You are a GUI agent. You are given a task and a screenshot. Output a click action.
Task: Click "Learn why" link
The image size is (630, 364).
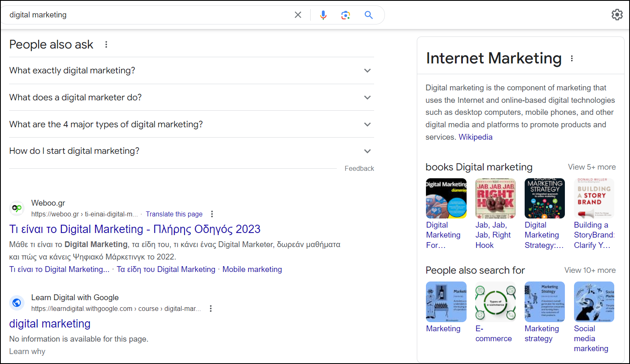[27, 352]
